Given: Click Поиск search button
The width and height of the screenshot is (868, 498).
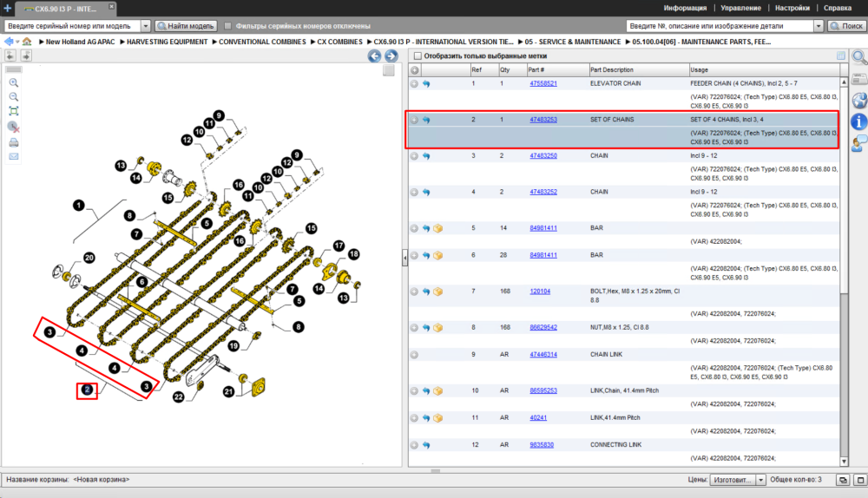Looking at the screenshot, I should point(845,26).
